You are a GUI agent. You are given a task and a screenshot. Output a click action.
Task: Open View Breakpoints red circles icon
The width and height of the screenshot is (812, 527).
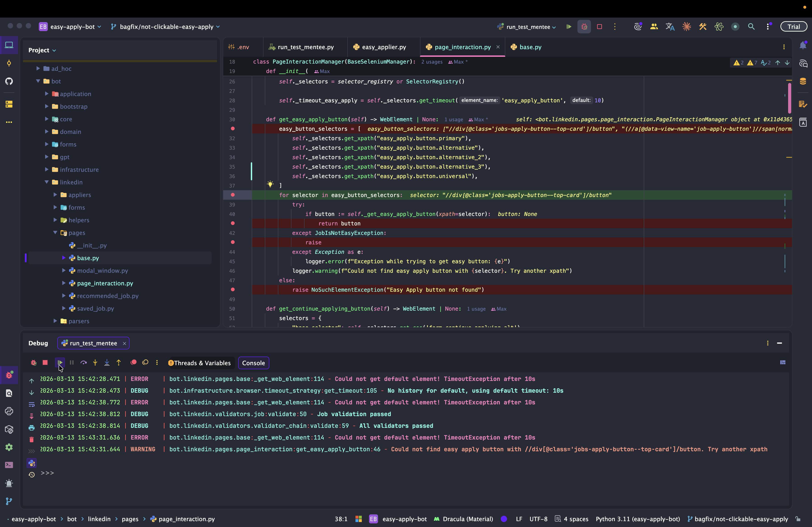click(x=133, y=363)
